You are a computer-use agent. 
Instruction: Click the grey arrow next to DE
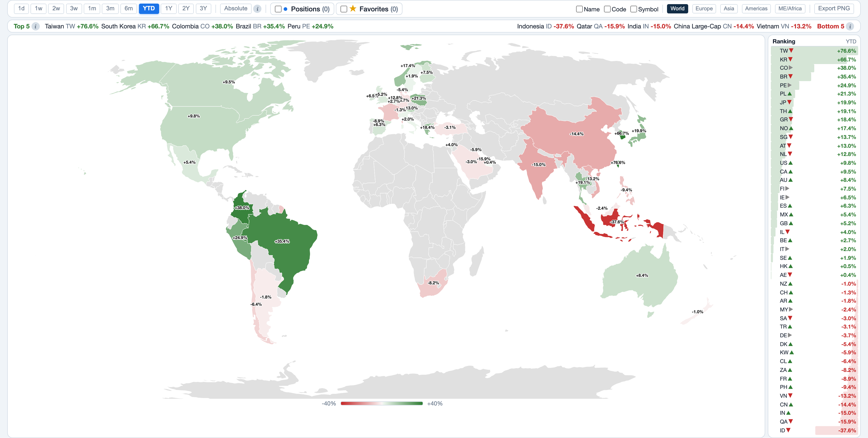coord(790,335)
